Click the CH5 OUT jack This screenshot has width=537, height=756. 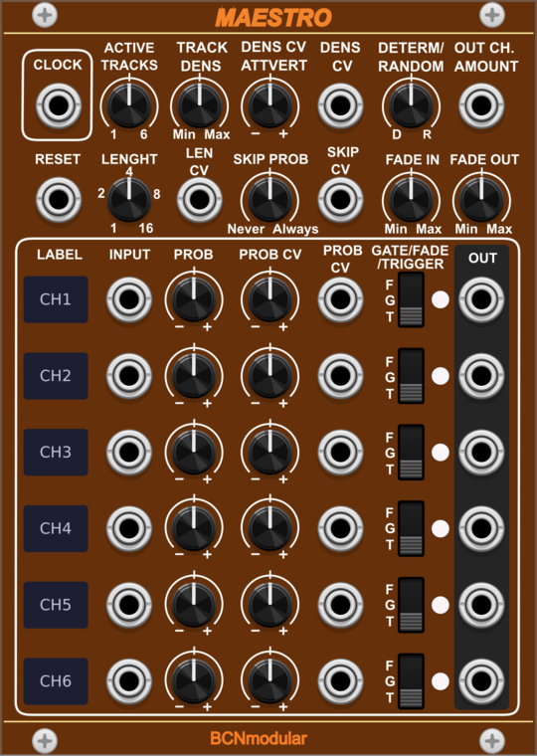481,605
